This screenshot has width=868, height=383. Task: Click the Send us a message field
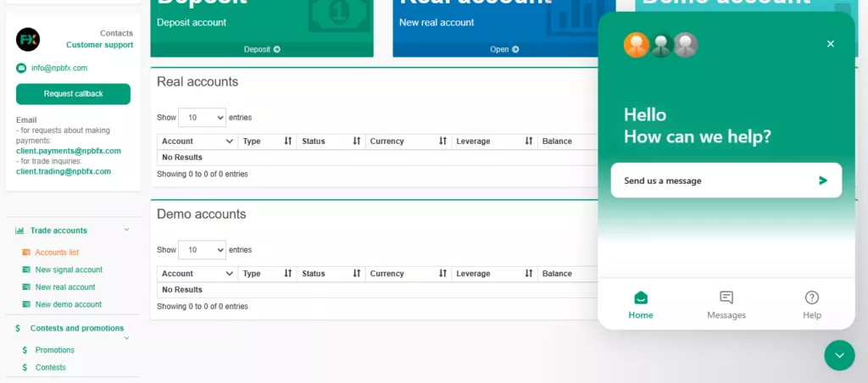click(726, 180)
